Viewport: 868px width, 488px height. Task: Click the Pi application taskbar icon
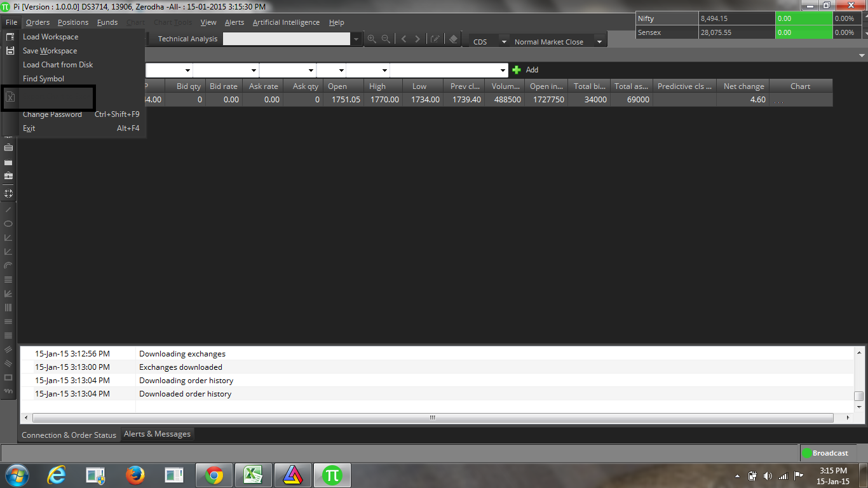pos(332,475)
